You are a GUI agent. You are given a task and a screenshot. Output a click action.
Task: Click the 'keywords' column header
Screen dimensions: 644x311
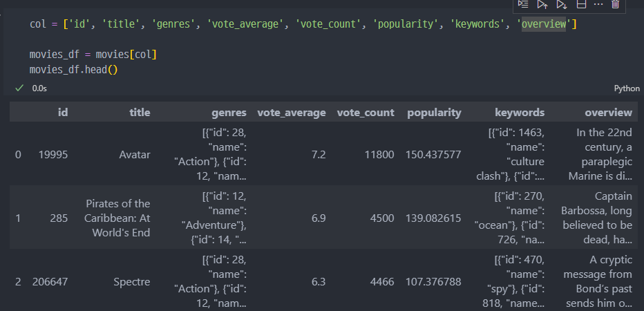click(x=520, y=112)
